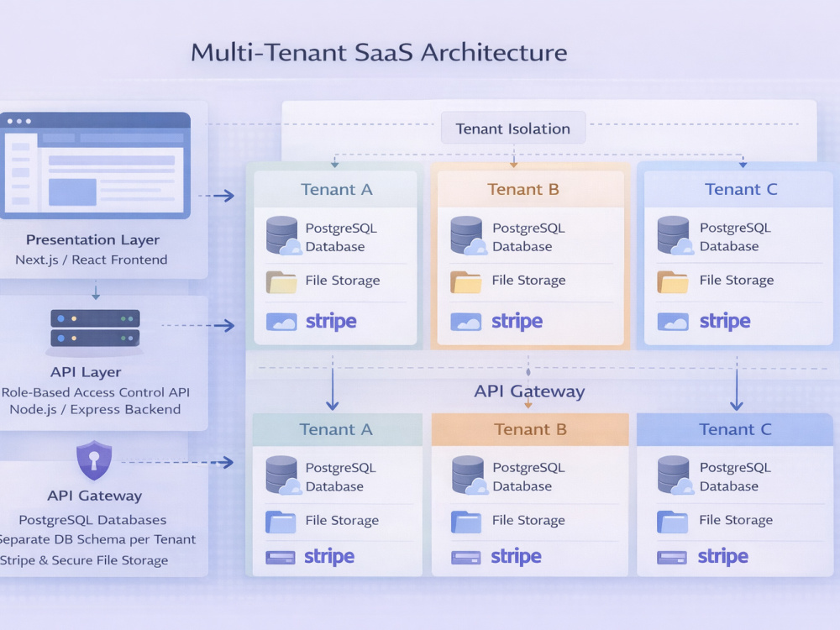
Task: Click the browser window illustration above Presentation Layer
Action: coord(96,165)
